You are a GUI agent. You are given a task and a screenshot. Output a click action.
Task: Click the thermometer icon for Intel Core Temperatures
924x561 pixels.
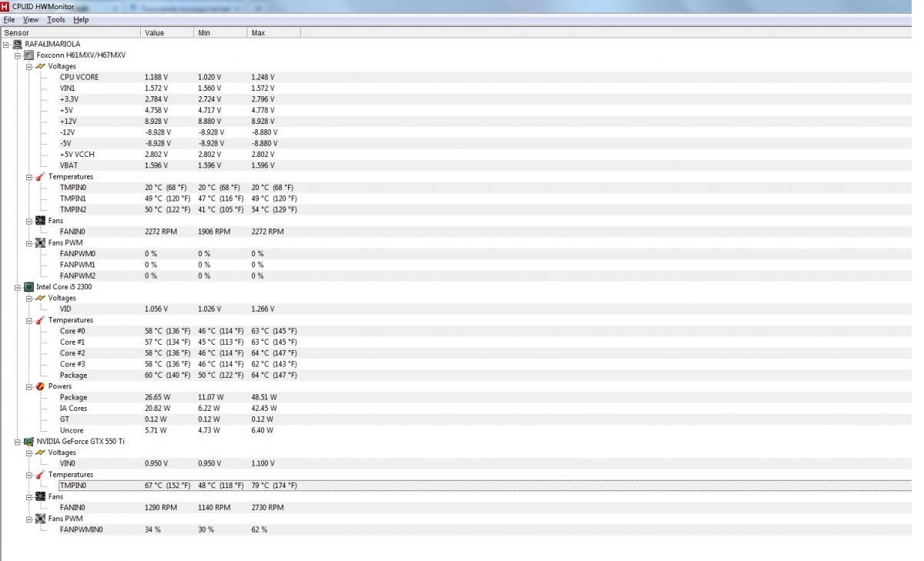(40, 319)
